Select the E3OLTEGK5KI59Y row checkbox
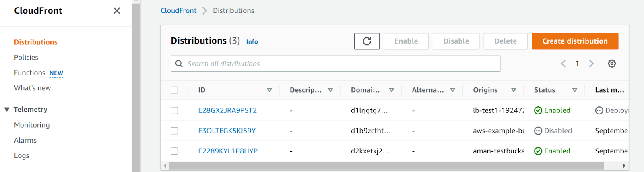The height and width of the screenshot is (172, 644). click(174, 131)
